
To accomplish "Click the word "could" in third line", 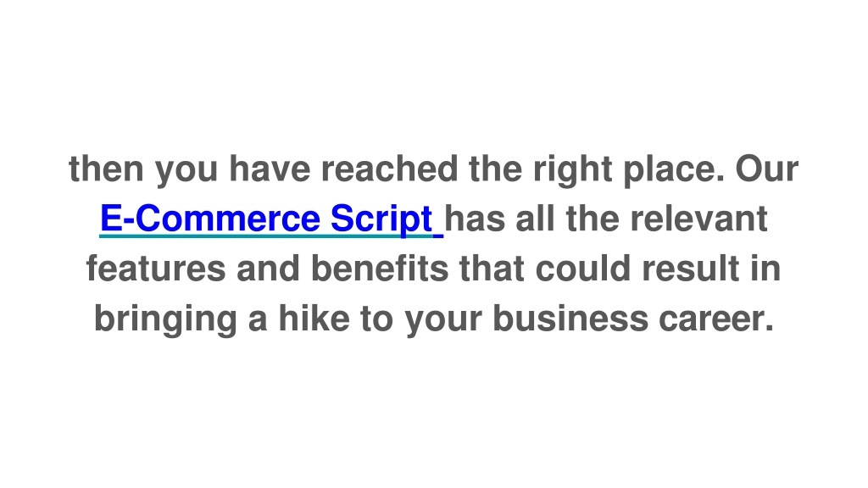I will tap(583, 269).
